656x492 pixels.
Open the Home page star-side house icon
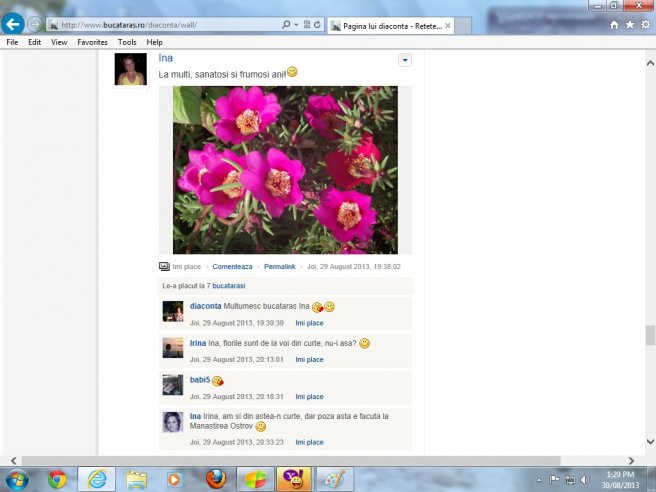[x=614, y=24]
